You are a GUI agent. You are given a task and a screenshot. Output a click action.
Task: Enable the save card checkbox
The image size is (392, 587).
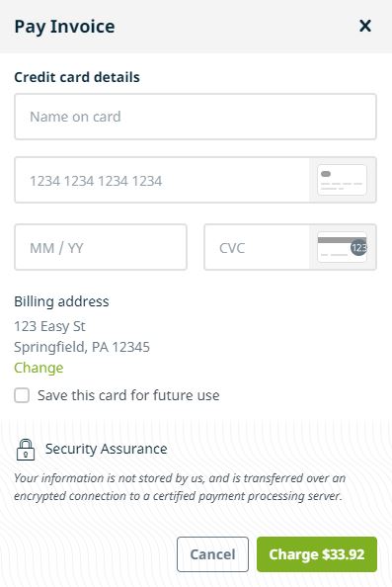pyautogui.click(x=22, y=395)
